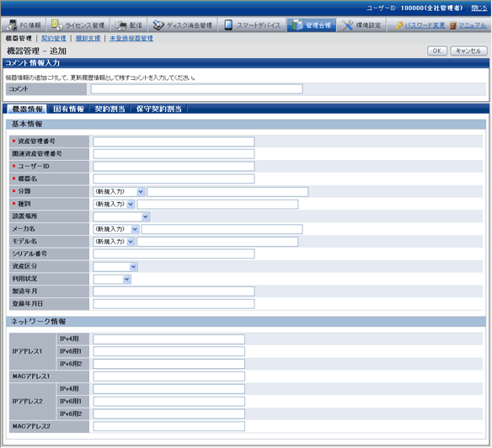Viewport: 492px width, 448px height.
Task: Click the manual book icon
Action: click(x=452, y=25)
